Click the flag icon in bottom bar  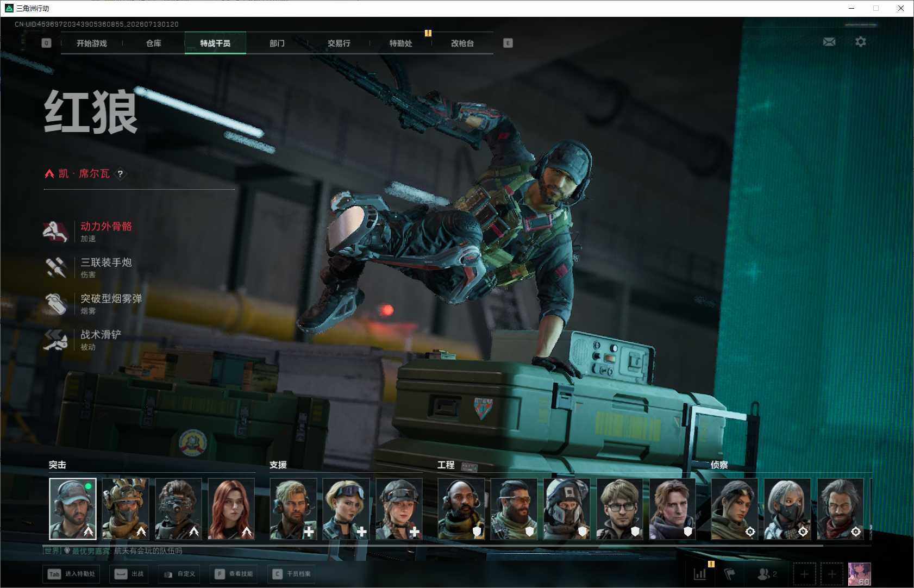(730, 574)
